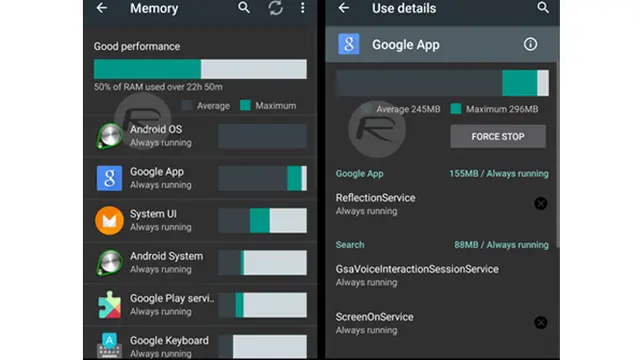Tap the Android OS memory usage bar
This screenshot has height=360, width=640.
[x=262, y=136]
